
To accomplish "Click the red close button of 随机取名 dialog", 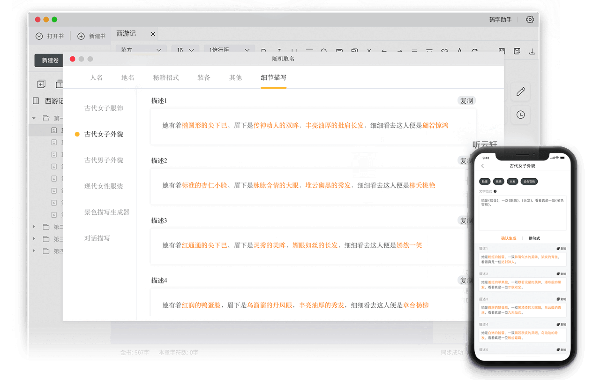I will click(72, 59).
